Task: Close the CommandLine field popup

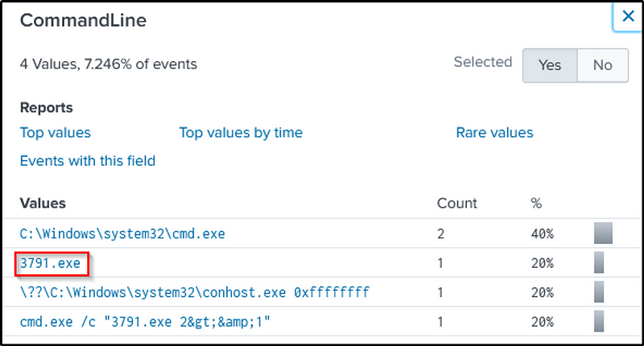Action: pos(628,16)
